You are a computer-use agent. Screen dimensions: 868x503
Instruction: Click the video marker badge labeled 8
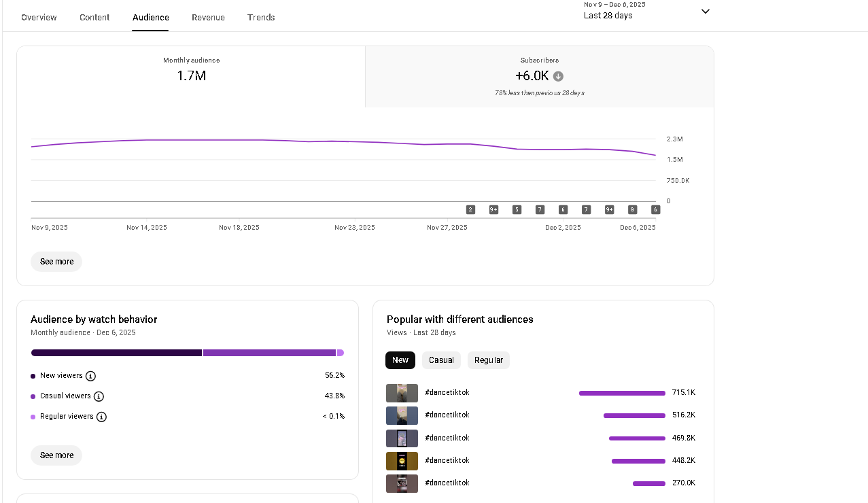click(632, 209)
